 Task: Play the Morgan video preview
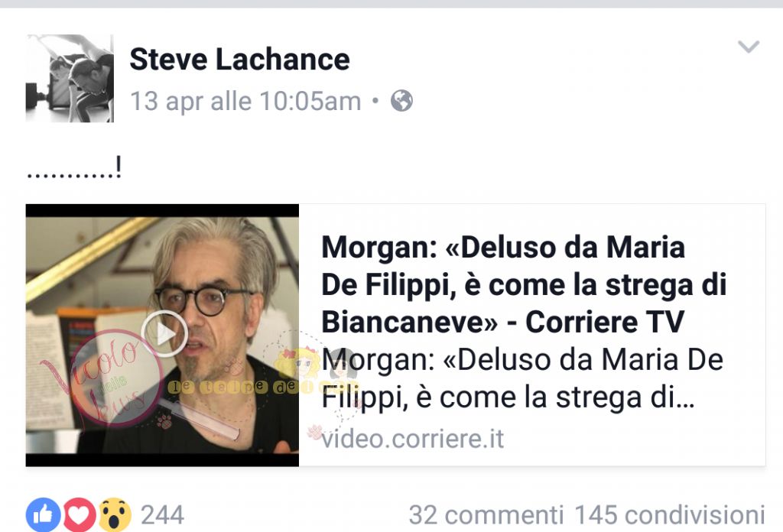tap(164, 334)
